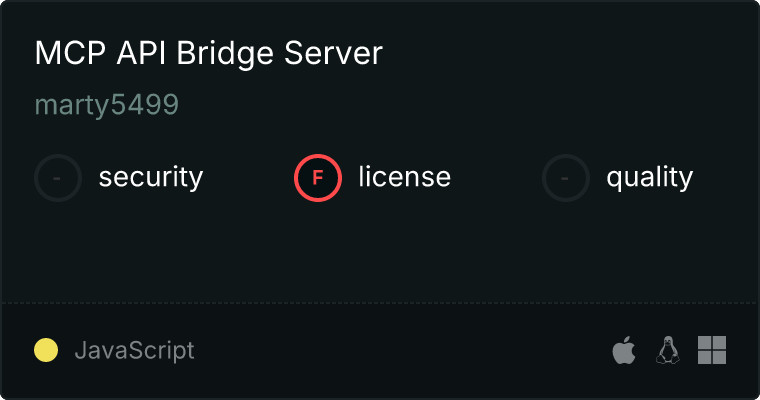This screenshot has width=760, height=400.
Task: Click the gap between license and quality
Action: click(x=496, y=178)
